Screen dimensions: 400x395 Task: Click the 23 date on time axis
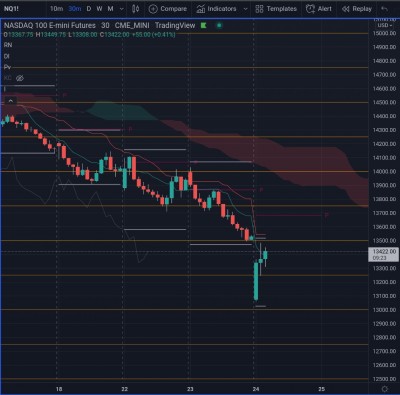coord(190,389)
